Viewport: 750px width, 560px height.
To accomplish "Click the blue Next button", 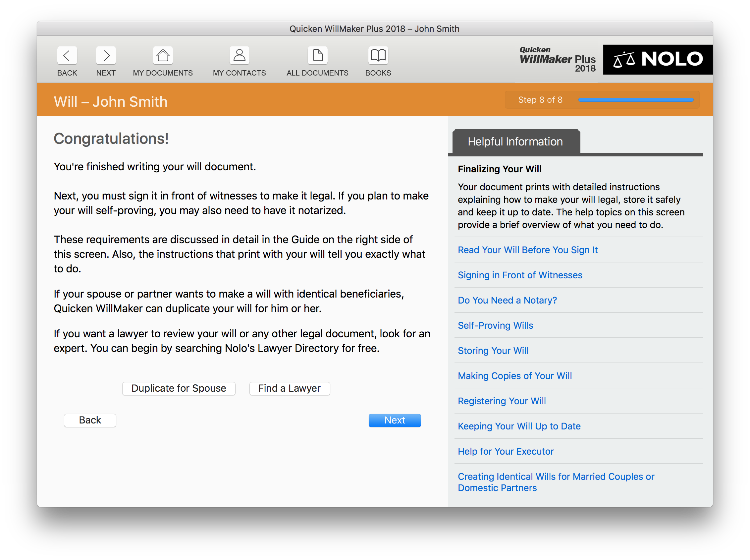I will point(395,420).
